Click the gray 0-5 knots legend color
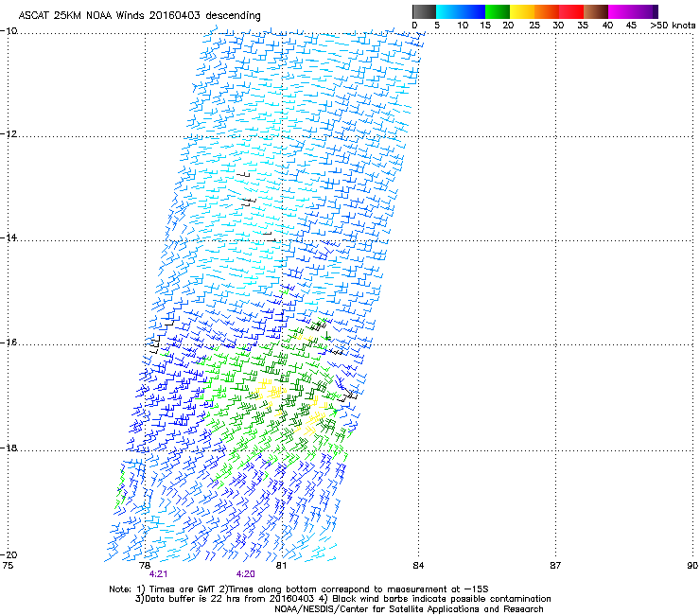The image size is (700, 615). (x=424, y=11)
